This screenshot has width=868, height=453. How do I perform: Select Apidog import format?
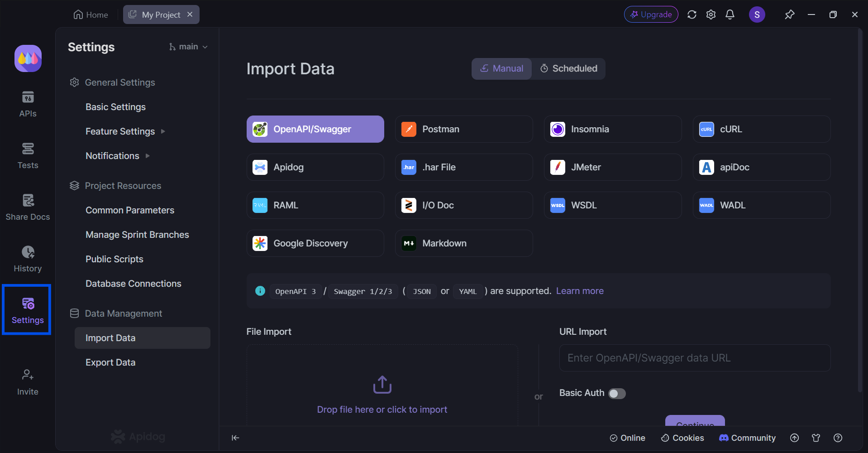click(315, 167)
